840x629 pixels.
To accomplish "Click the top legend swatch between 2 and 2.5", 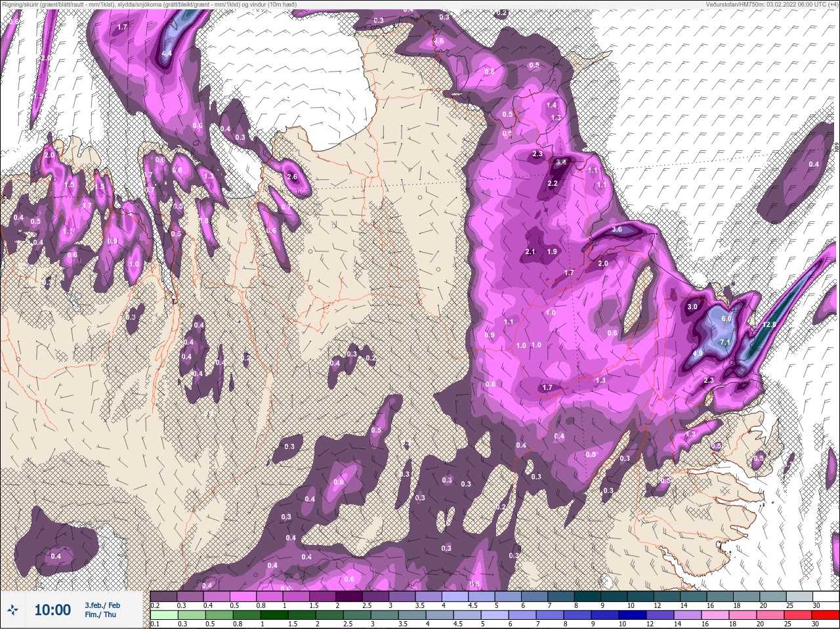I will click(x=350, y=596).
